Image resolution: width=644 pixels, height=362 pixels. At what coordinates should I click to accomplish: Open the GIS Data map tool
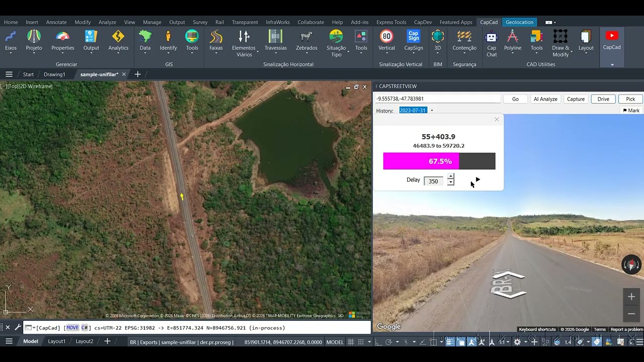pyautogui.click(x=145, y=41)
